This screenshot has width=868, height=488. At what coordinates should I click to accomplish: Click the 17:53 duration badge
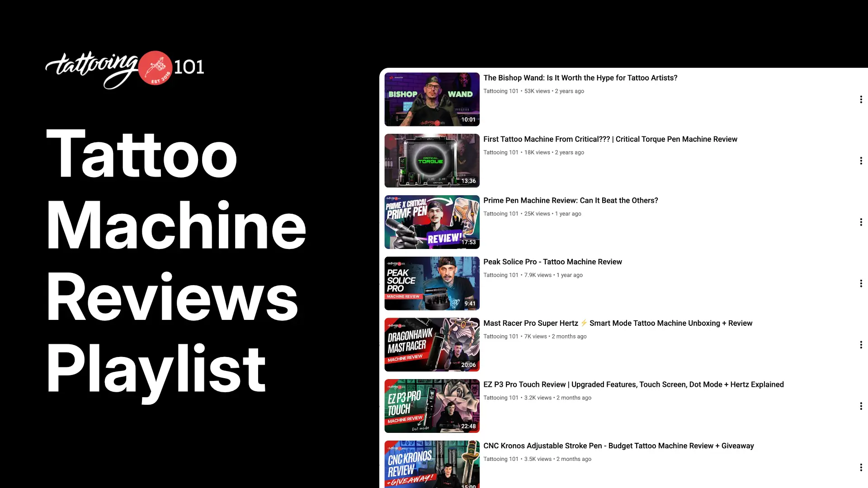(x=468, y=242)
